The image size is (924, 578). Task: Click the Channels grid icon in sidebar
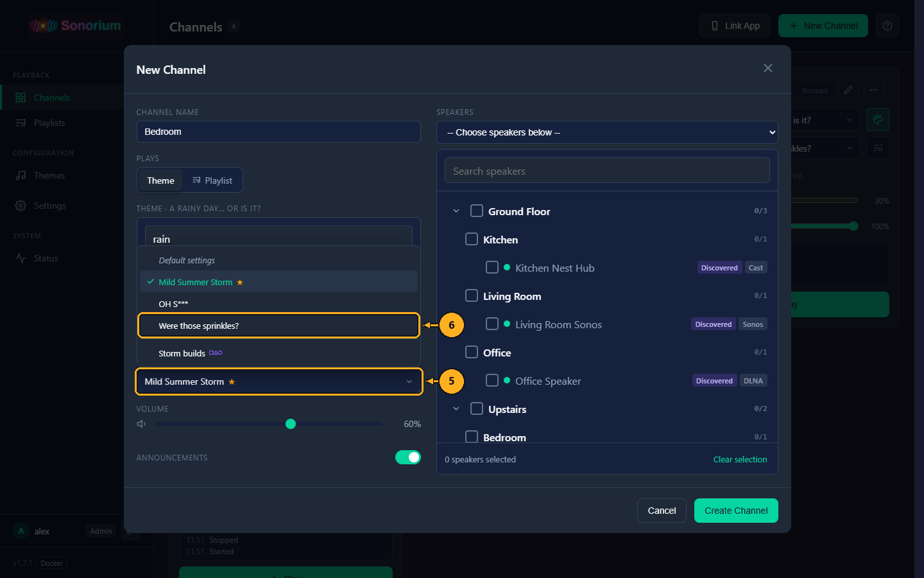point(21,98)
